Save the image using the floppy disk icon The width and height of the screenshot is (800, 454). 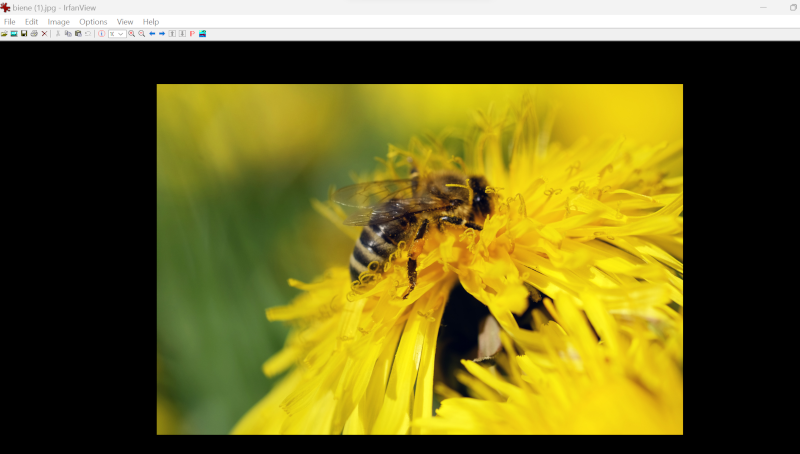(x=24, y=34)
